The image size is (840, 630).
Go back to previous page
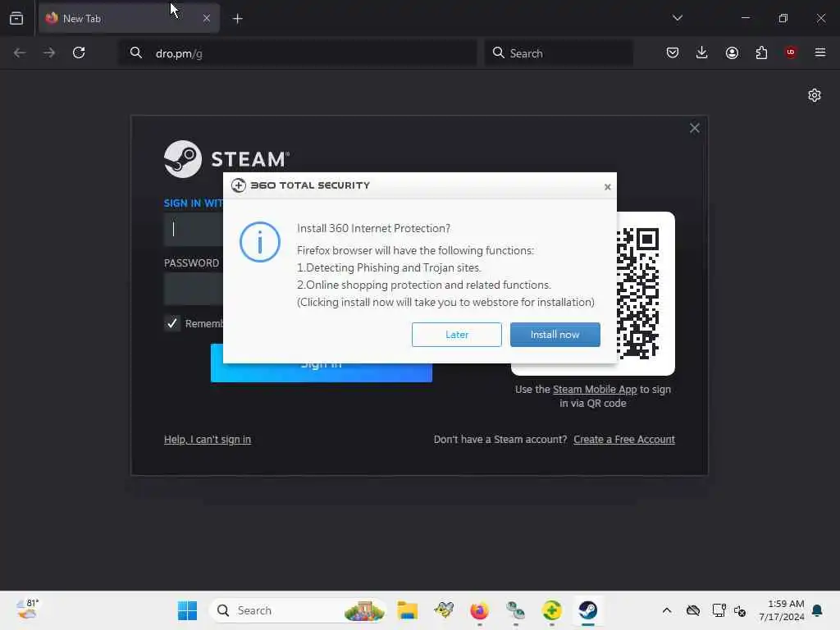(20, 52)
